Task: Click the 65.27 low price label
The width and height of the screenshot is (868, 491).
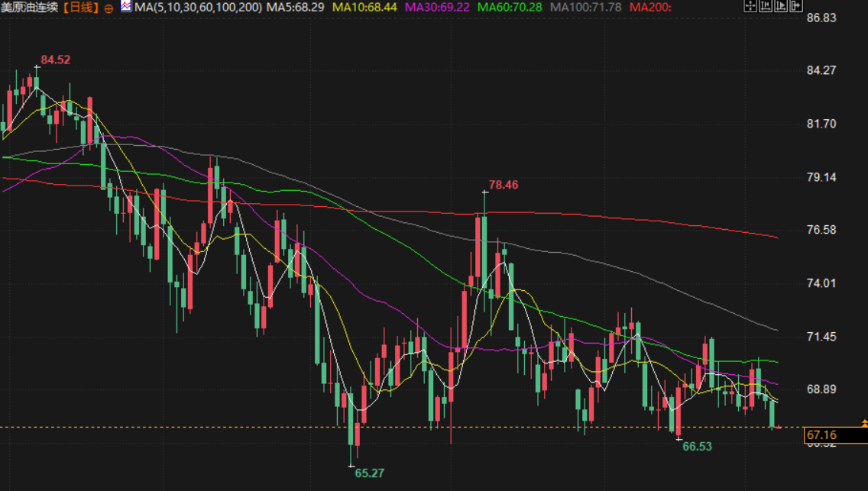Action: 369,473
